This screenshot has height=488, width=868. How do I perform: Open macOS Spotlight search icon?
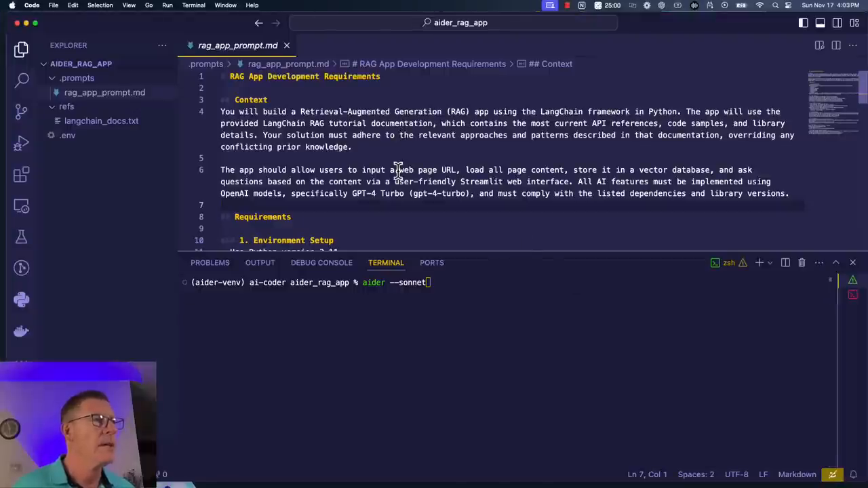pos(775,5)
